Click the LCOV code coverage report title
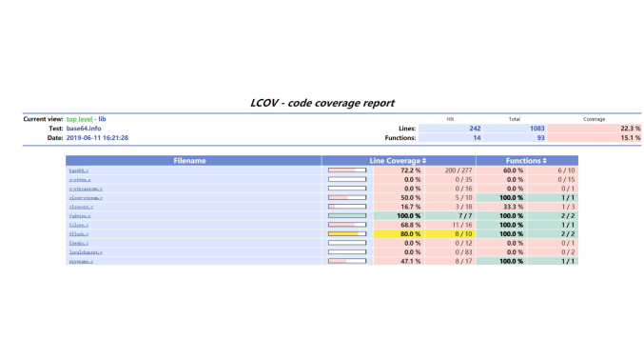Image resolution: width=644 pixels, height=361 pixels. (x=322, y=103)
